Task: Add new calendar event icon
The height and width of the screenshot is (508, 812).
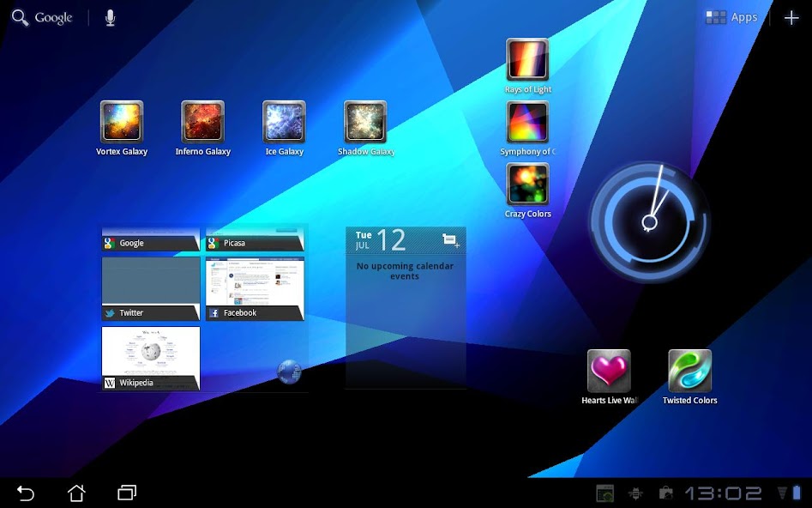Action: pyautogui.click(x=450, y=240)
